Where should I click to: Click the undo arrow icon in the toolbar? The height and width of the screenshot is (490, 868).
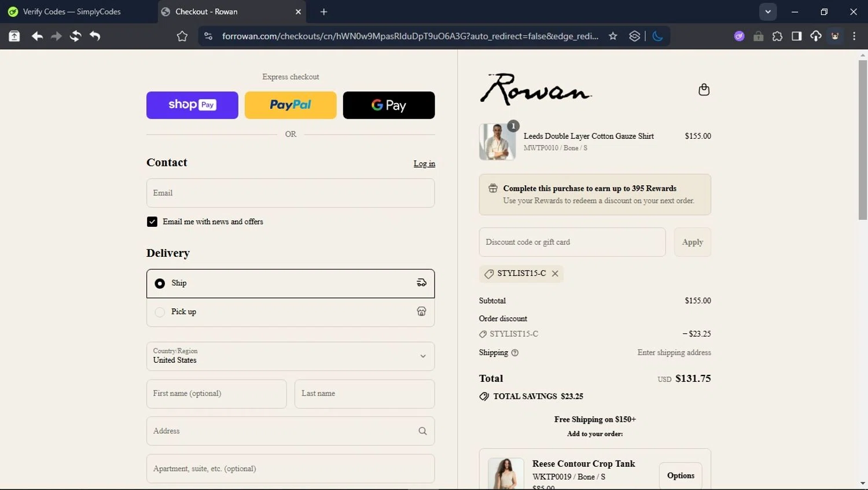(95, 36)
